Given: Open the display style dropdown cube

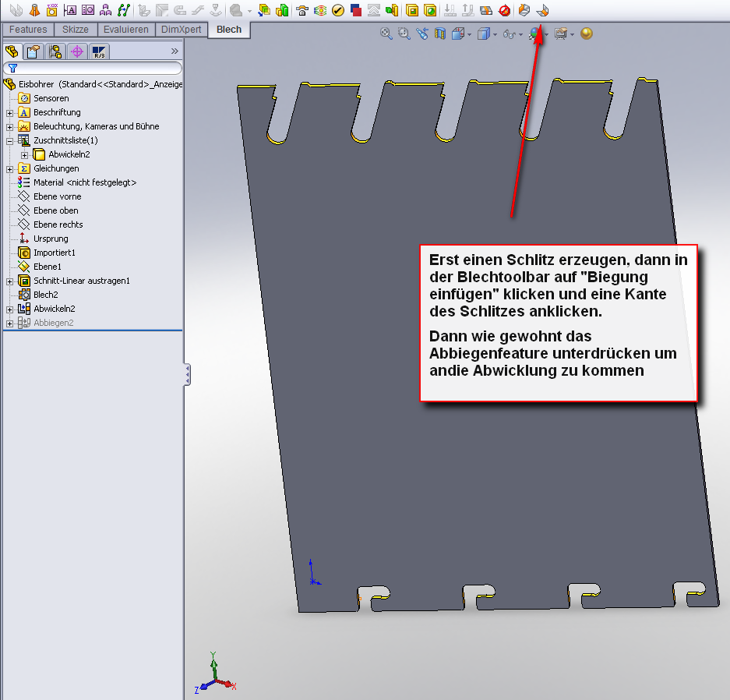Looking at the screenshot, I should pos(485,34).
